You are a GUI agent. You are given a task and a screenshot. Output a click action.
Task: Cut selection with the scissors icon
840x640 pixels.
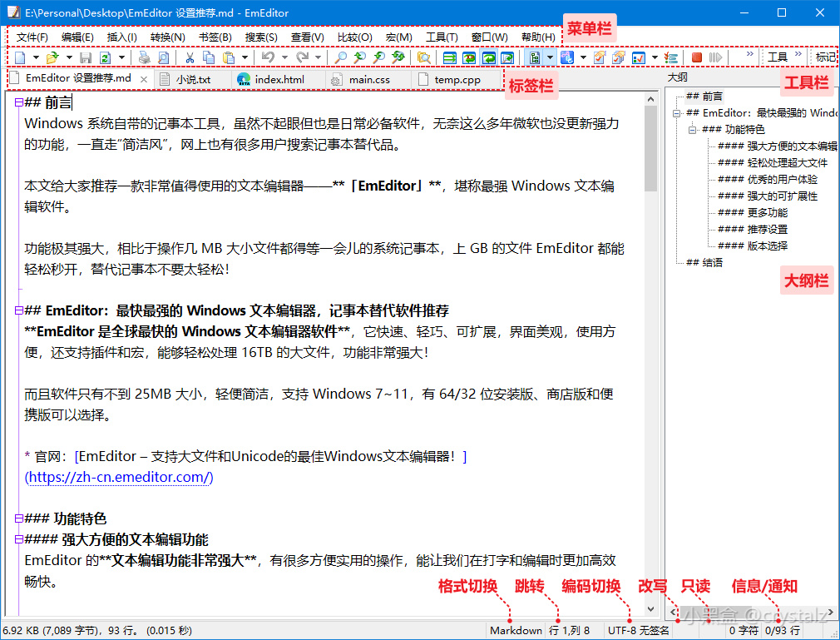pyautogui.click(x=191, y=58)
